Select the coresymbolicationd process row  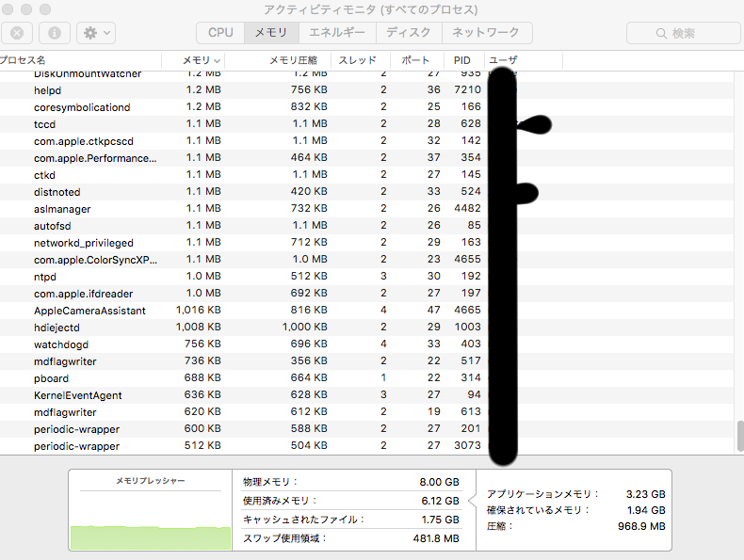tap(367, 107)
